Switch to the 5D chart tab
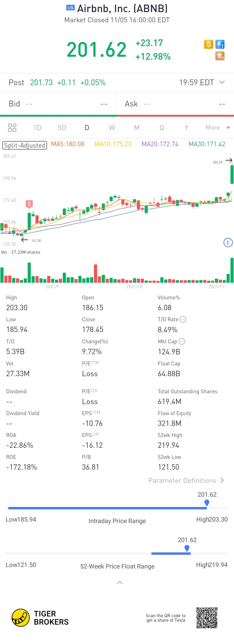Viewport: 234px width, 644px height. [62, 127]
